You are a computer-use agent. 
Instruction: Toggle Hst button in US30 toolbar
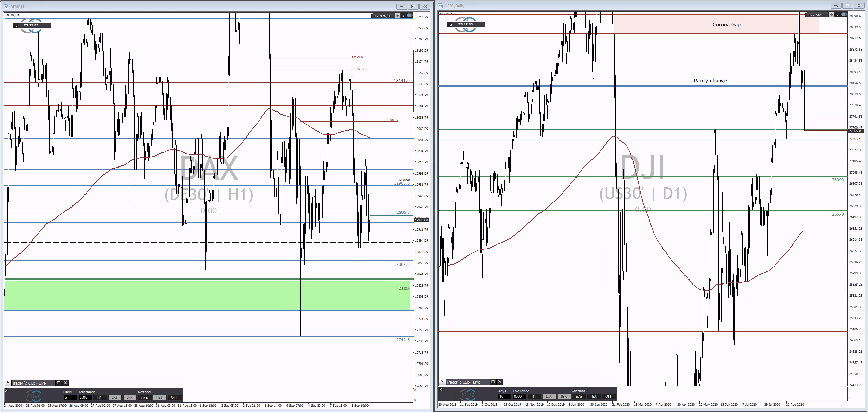coord(594,397)
